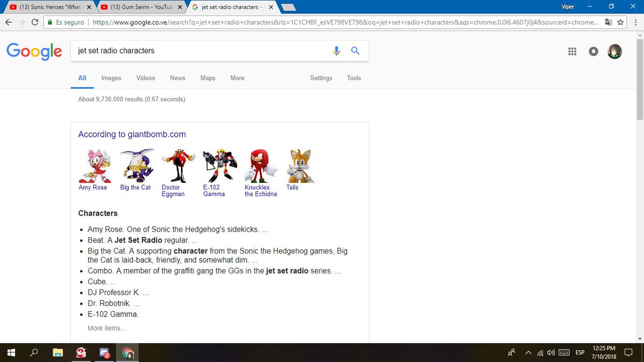Open the Tails link

click(x=292, y=188)
